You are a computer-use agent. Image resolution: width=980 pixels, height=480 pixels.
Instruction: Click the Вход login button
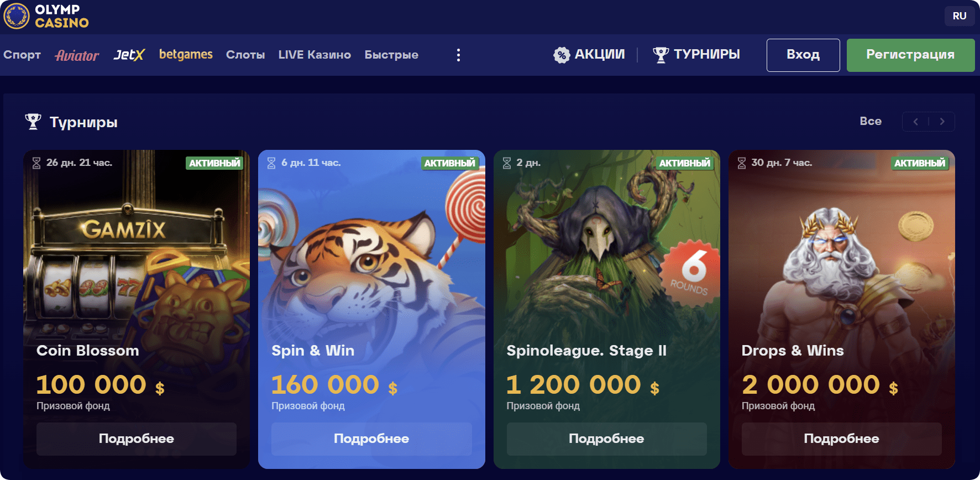click(x=803, y=55)
